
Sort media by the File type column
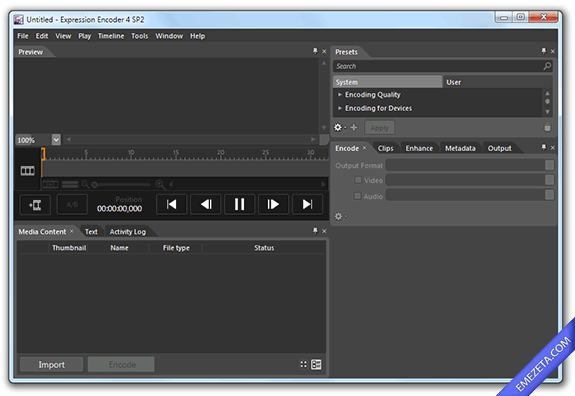click(176, 248)
